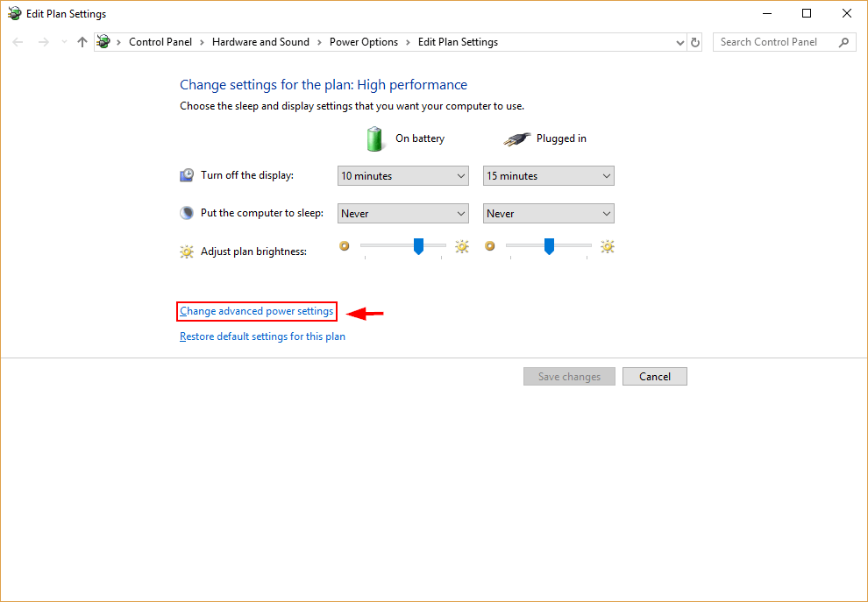Click bright sun icon under On battery
Viewport: 868px width, 602px height.
click(x=462, y=246)
